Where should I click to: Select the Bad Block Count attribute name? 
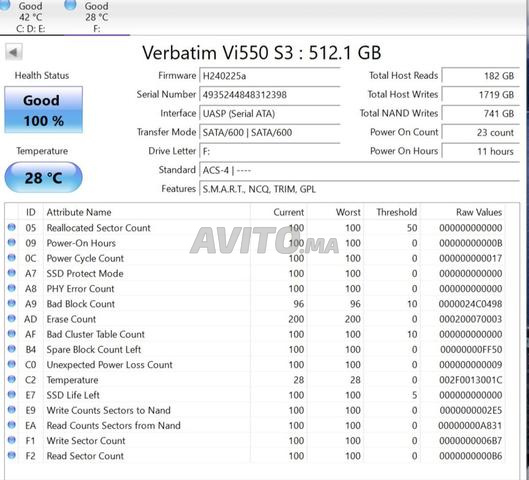tap(81, 304)
